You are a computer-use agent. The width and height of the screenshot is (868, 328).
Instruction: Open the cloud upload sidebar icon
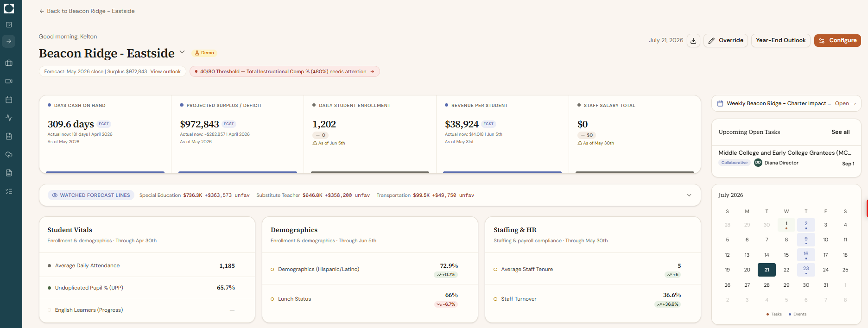(x=9, y=155)
